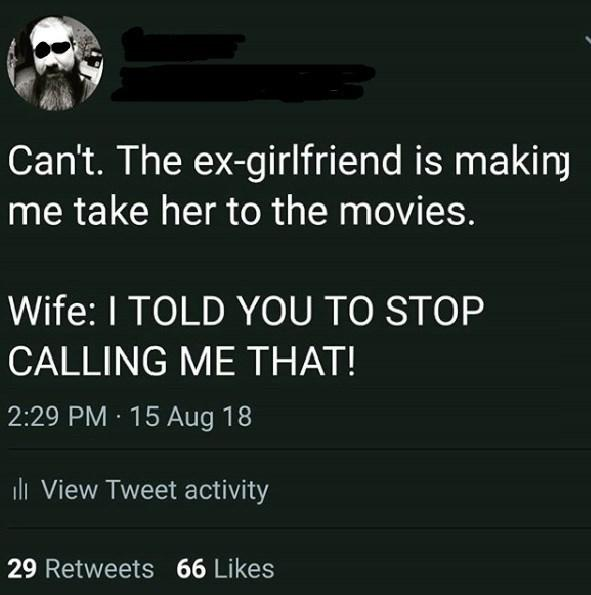Click the word Retweets in the stats row

(100, 569)
